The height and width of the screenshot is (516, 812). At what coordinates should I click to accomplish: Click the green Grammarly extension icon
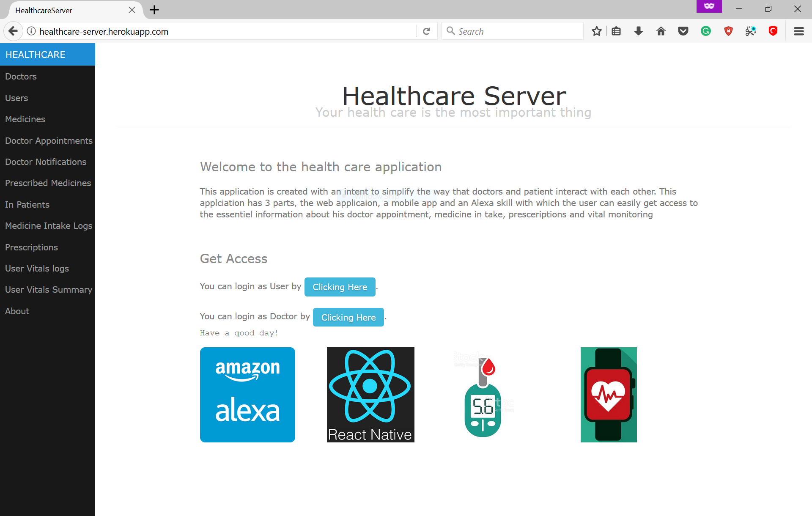click(x=705, y=31)
